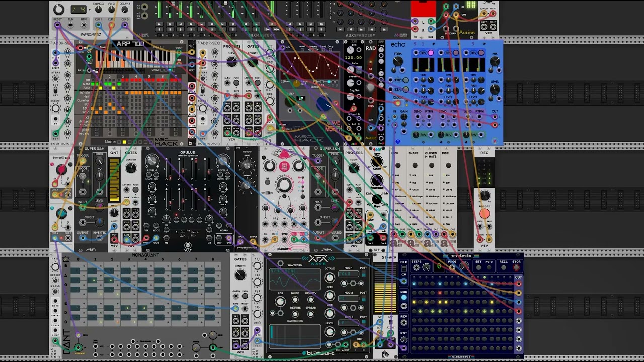The height and width of the screenshot is (362, 644).
Task: Click the Opulus LEVEL-1 knob
Action: [x=151, y=160]
